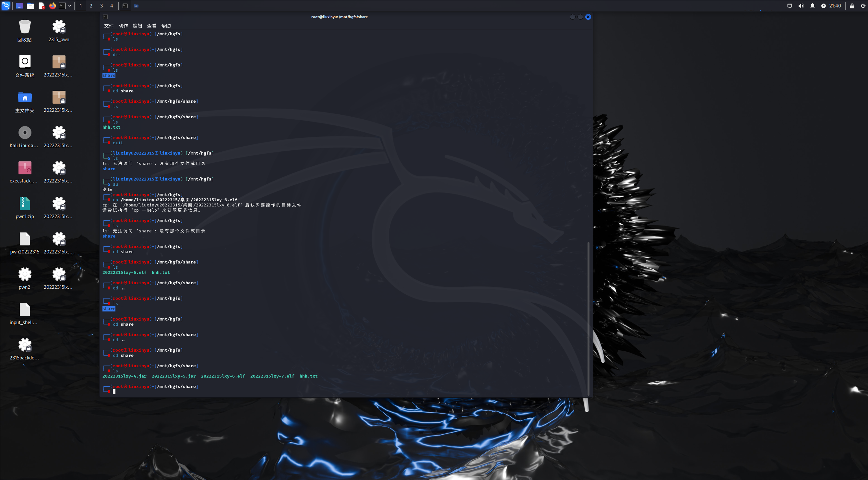Click the panel clock showing 21:40
Viewport: 868px width, 480px height.
[835, 6]
